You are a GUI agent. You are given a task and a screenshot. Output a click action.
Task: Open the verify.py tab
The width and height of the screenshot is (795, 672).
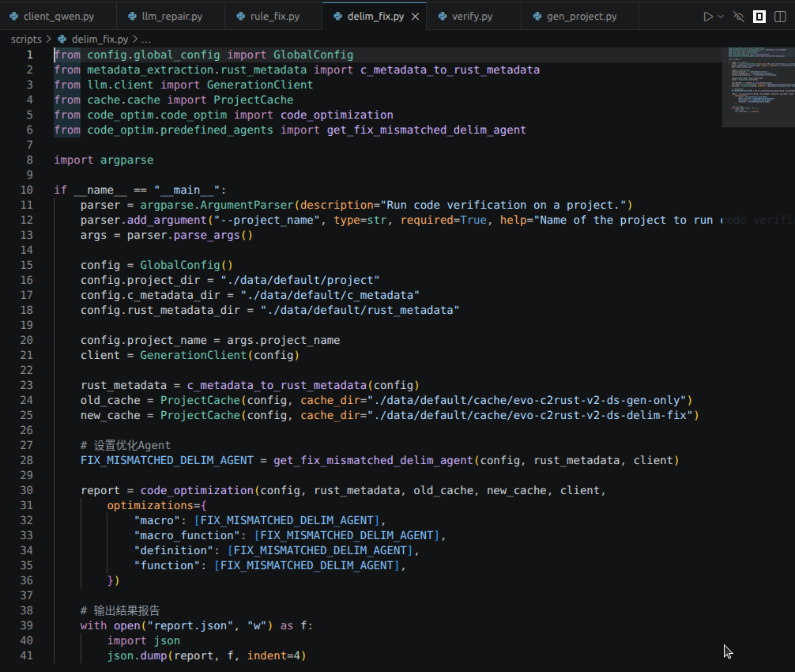(472, 17)
